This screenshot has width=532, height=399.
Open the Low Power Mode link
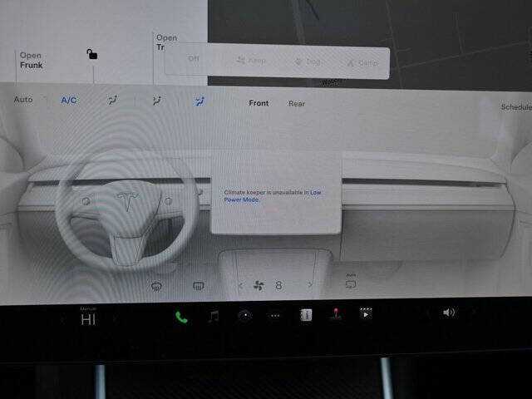(273, 196)
